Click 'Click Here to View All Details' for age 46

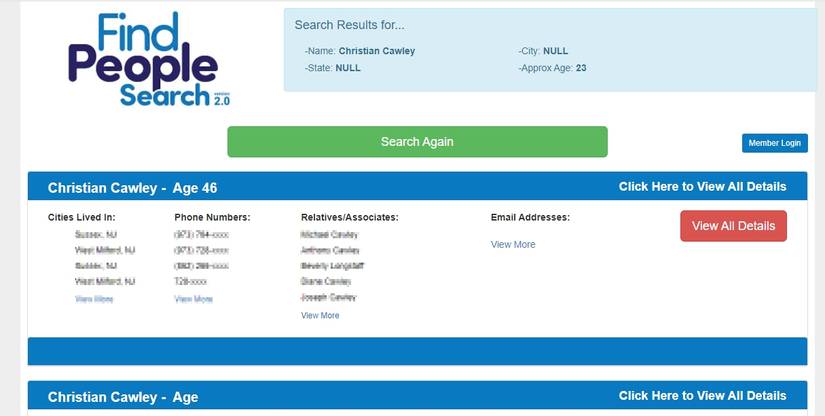coord(702,187)
